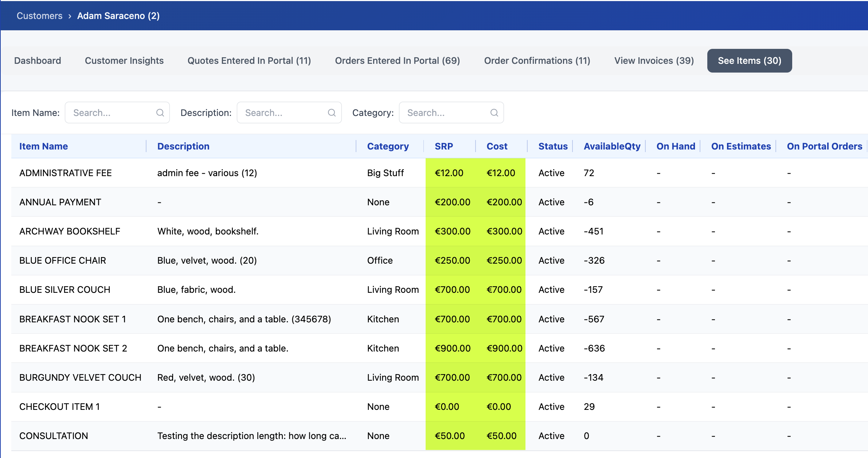Sort by the SRP column header

444,146
